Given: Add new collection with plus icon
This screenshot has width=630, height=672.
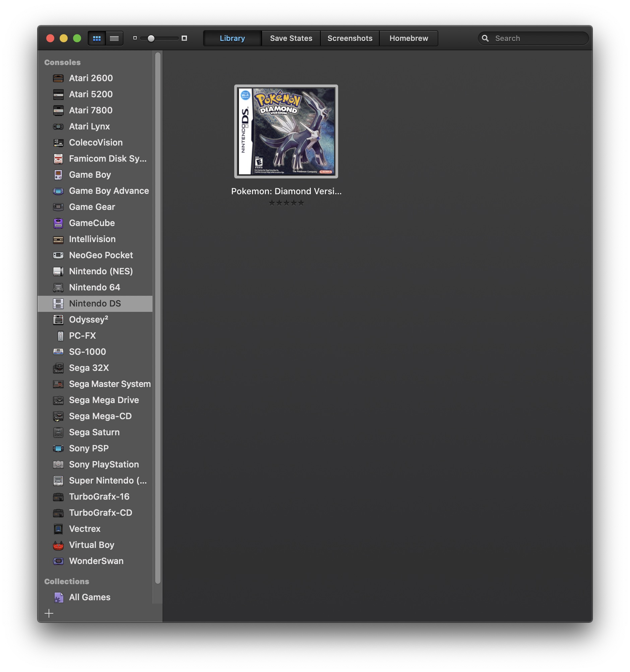Looking at the screenshot, I should (x=49, y=613).
